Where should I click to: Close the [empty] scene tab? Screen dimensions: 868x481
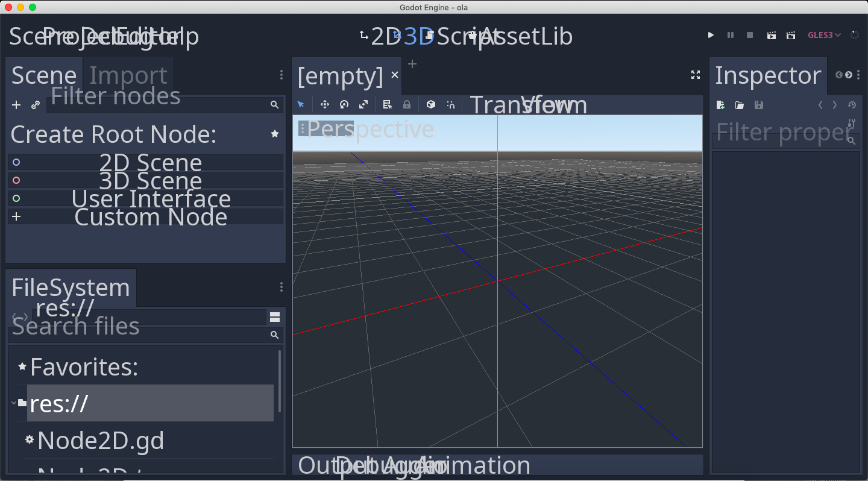395,75
